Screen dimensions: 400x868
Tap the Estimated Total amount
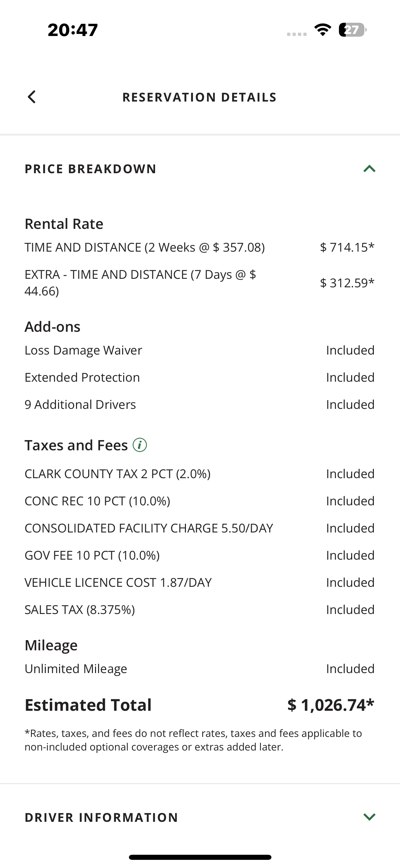[x=330, y=705]
